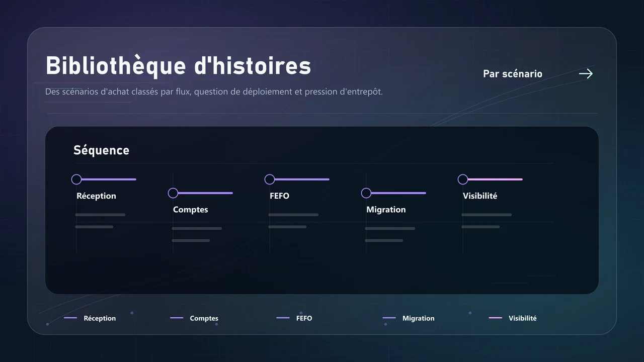
Task: Click the Migration step label in the sequence
Action: coord(386,210)
